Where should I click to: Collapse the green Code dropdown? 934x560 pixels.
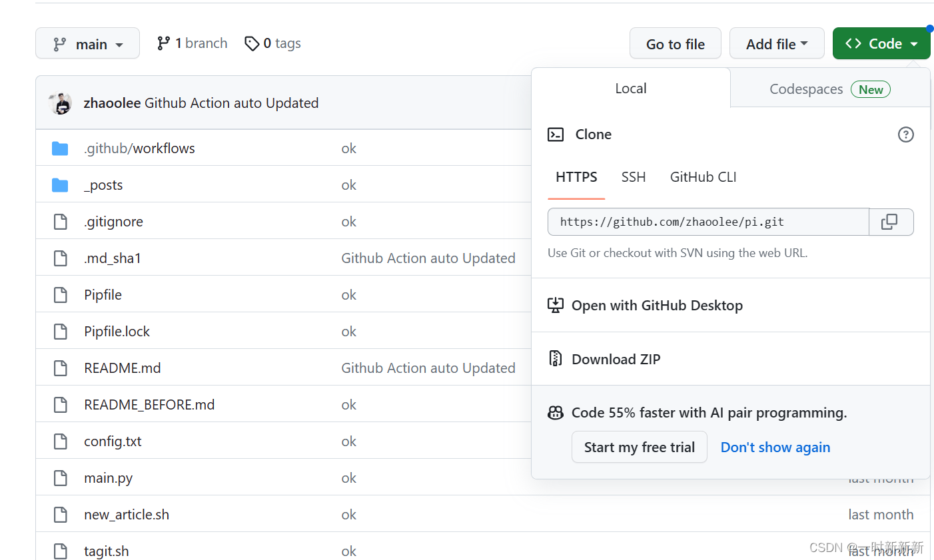point(881,44)
